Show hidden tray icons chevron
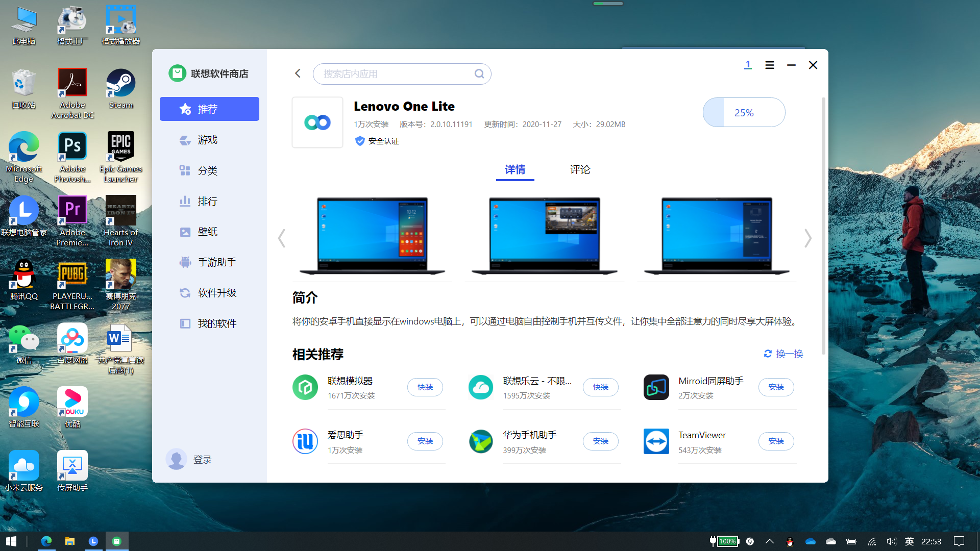The image size is (980, 551). click(x=770, y=541)
